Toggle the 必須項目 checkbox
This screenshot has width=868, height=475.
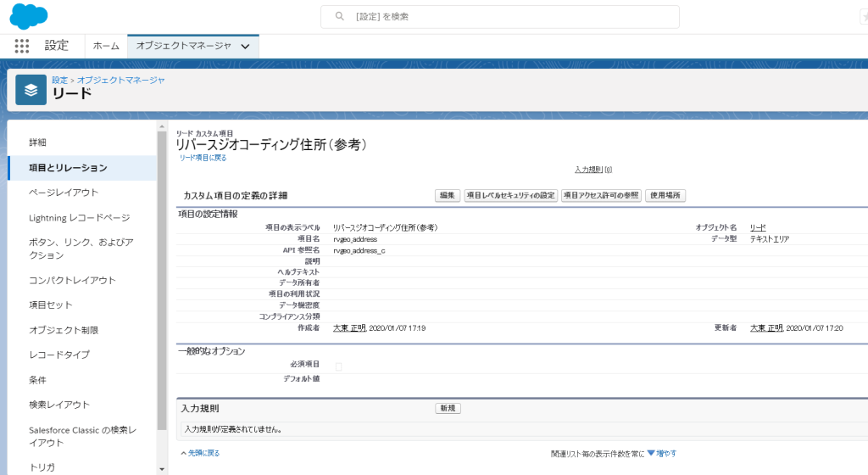pyautogui.click(x=339, y=366)
